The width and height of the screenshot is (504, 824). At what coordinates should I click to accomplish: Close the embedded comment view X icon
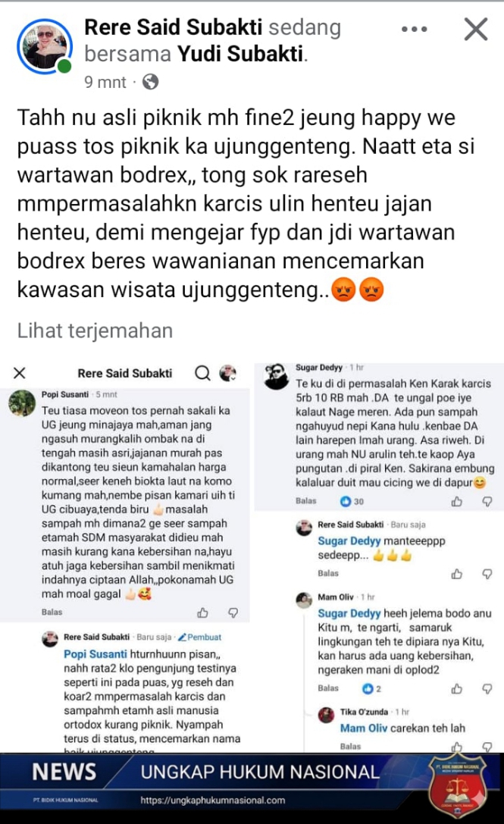20,373
